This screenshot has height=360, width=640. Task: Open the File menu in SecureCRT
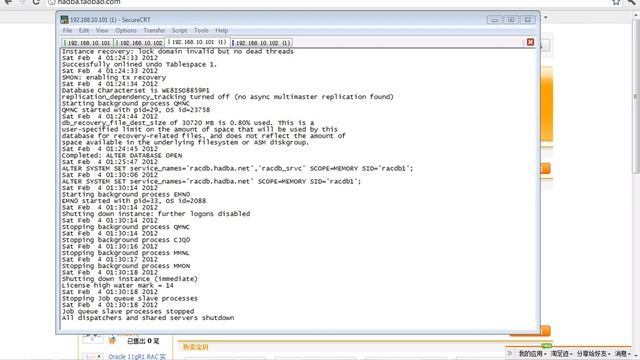(67, 31)
